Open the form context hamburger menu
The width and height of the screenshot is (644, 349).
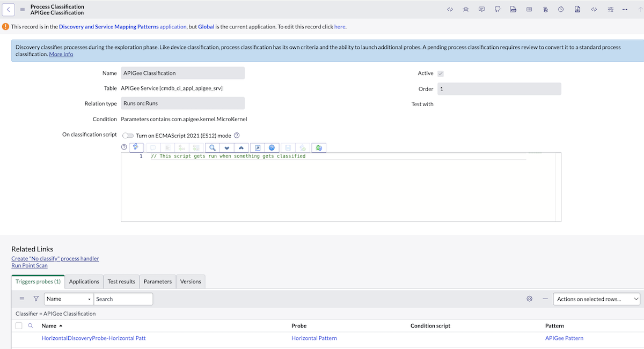pyautogui.click(x=23, y=9)
